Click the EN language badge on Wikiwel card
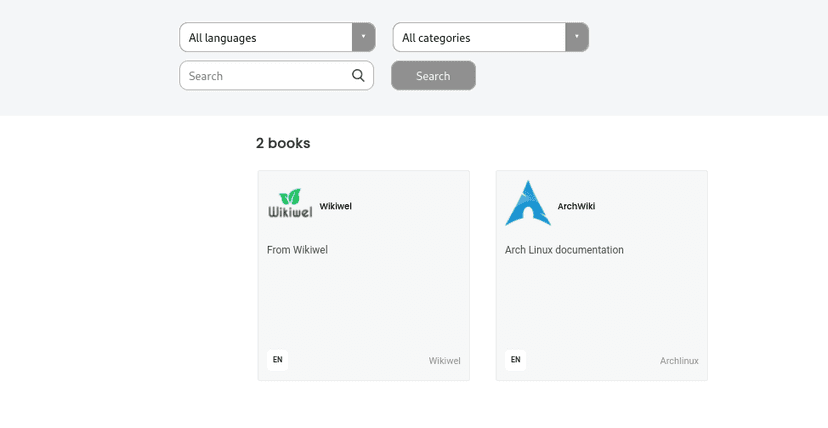 (x=278, y=360)
